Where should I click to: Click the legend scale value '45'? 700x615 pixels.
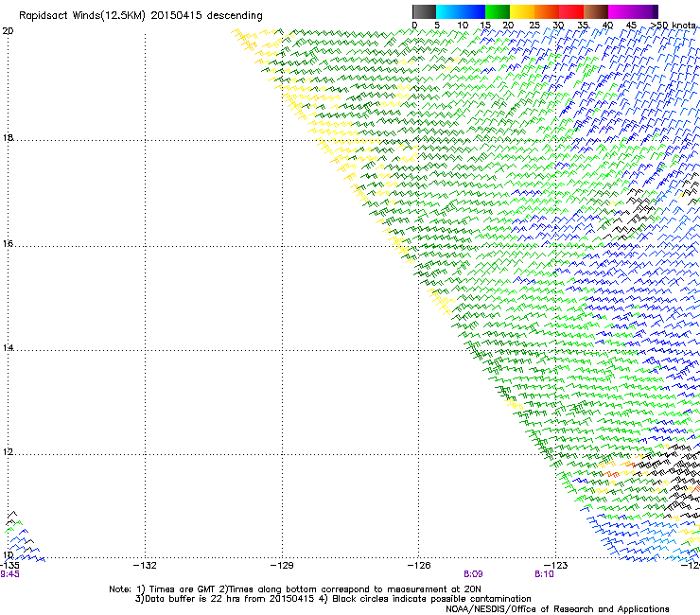pos(631,26)
